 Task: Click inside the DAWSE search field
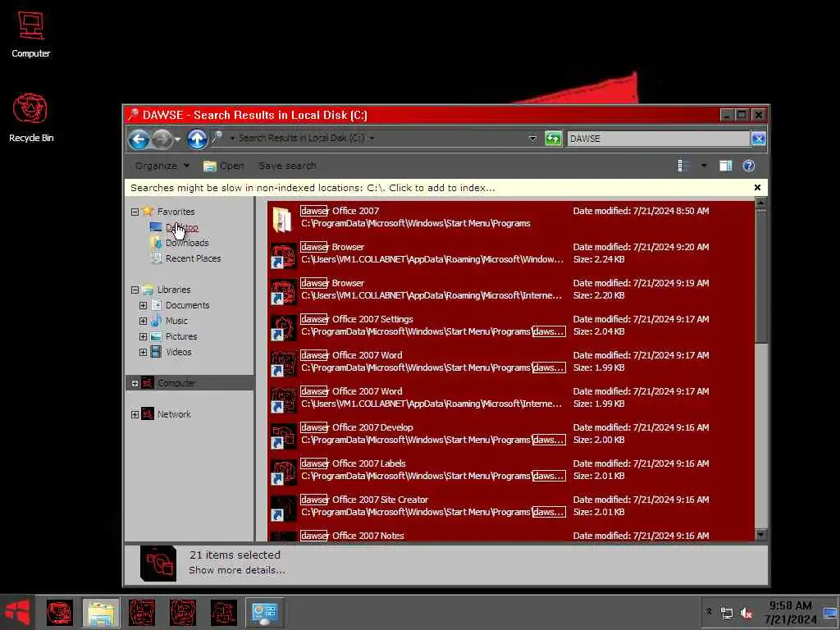pyautogui.click(x=658, y=139)
